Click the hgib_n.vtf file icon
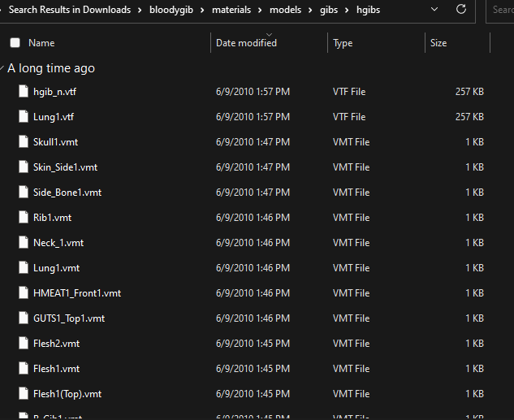The height and width of the screenshot is (420, 514). point(24,92)
